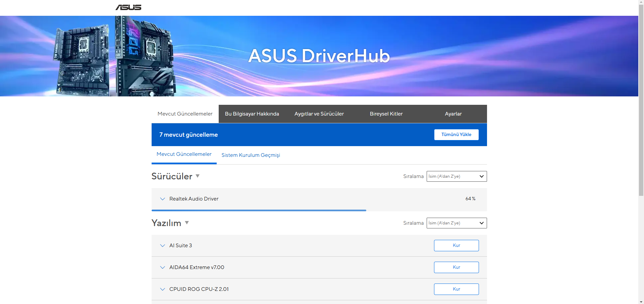Expand the Realtek Audio Driver chevron

(163, 199)
